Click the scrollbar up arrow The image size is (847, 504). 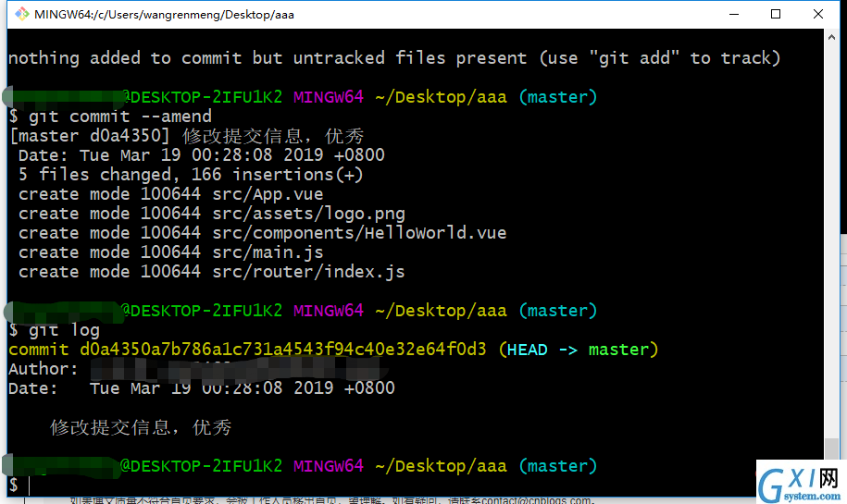coord(831,37)
